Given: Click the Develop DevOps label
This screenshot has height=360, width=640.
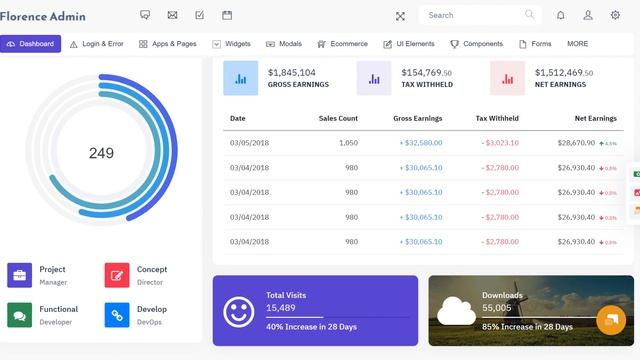Looking at the screenshot, I should coord(151,315).
